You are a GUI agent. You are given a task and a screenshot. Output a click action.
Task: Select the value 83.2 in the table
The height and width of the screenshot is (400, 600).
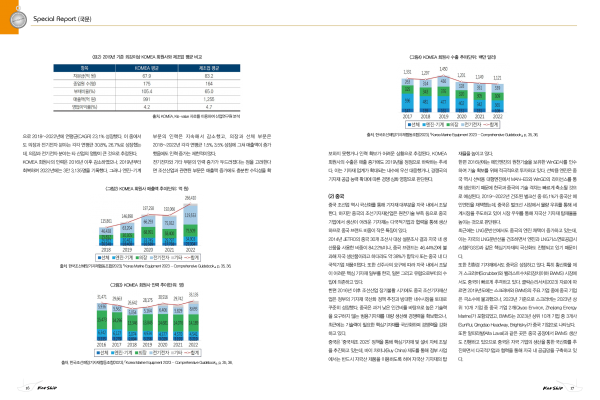pyautogui.click(x=209, y=76)
